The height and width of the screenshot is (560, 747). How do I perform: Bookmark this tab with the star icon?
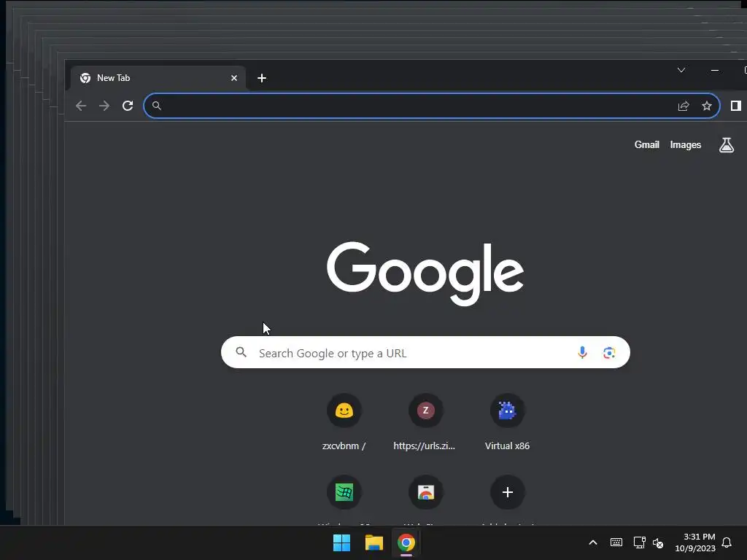[706, 106]
